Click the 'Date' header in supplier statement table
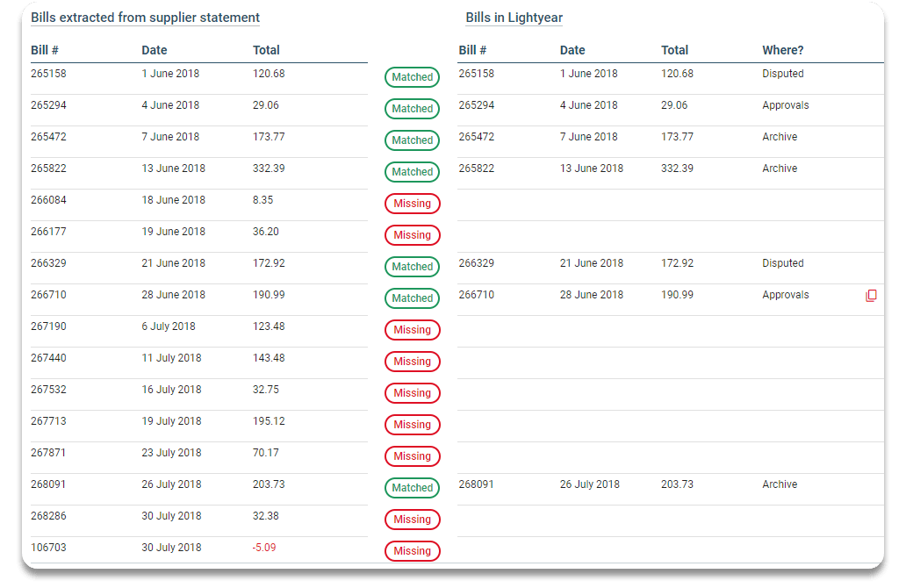The image size is (906, 588). 155,50
